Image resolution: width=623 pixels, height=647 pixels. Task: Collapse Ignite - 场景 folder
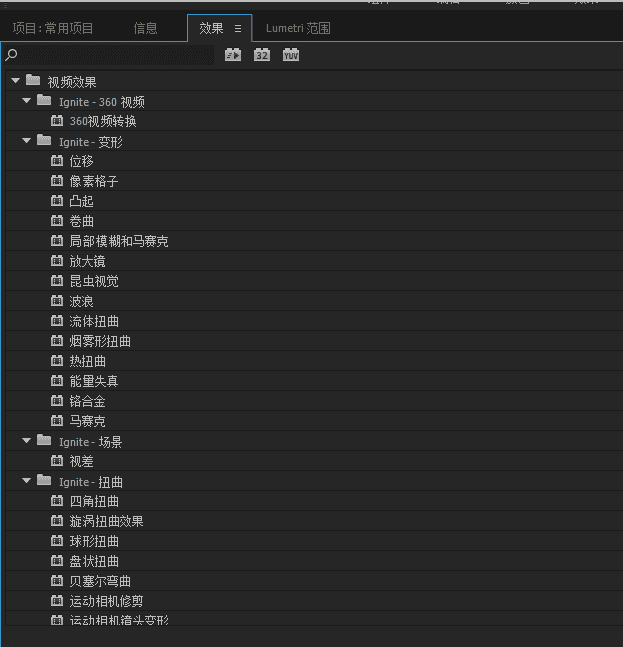(x=27, y=441)
